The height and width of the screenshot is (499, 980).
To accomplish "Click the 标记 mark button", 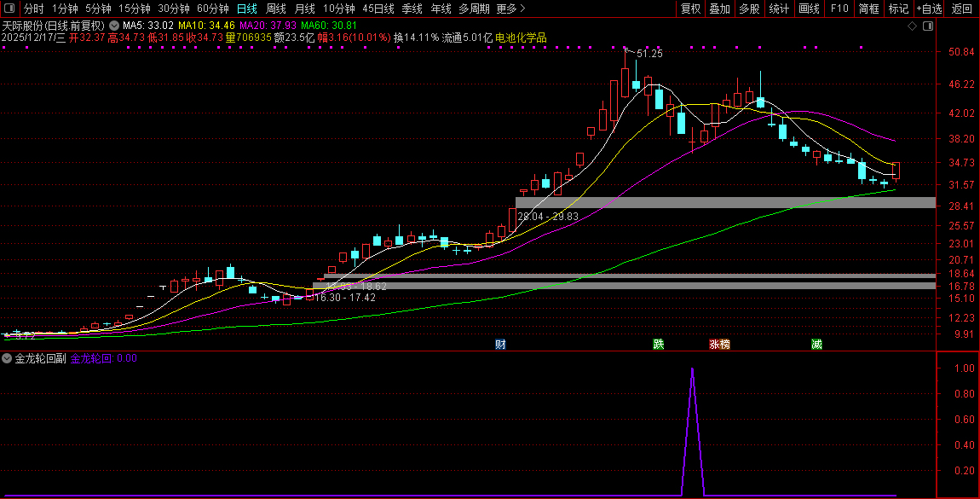I will click(x=899, y=9).
